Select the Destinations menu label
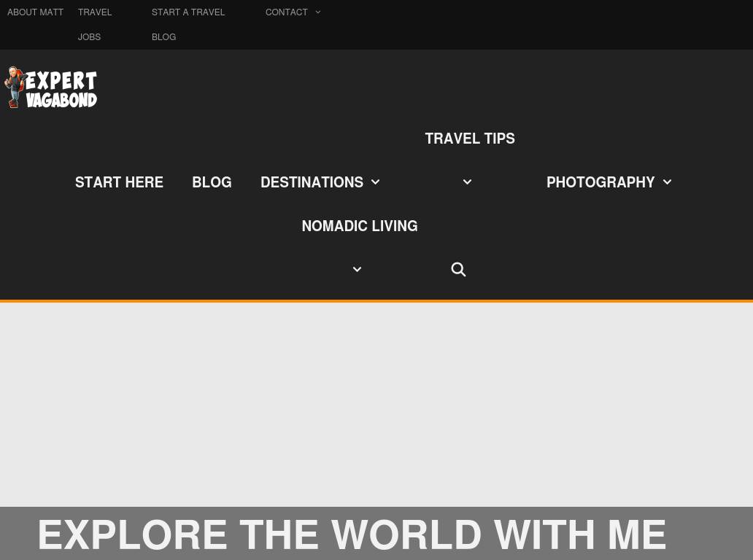Image resolution: width=753 pixels, height=560 pixels. [x=312, y=182]
